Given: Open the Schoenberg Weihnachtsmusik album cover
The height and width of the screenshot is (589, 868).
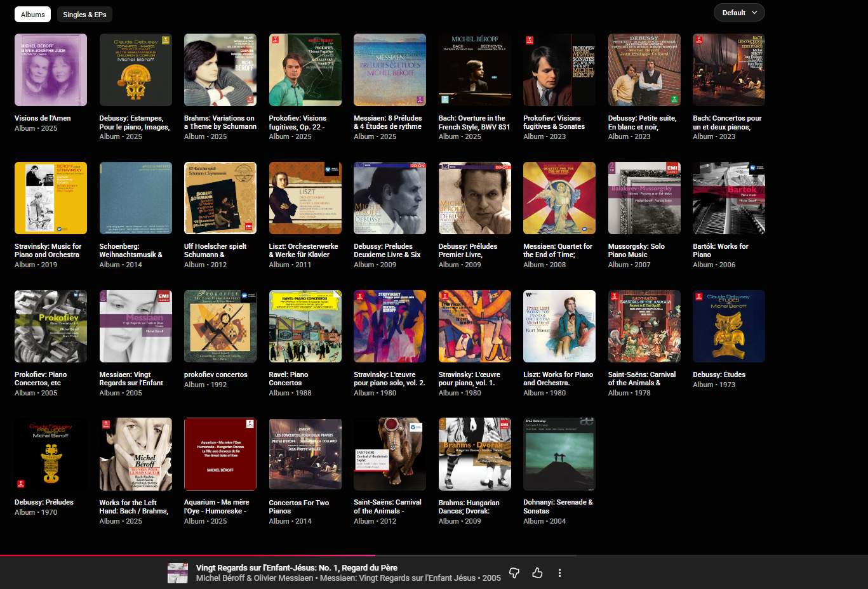Looking at the screenshot, I should (136, 198).
